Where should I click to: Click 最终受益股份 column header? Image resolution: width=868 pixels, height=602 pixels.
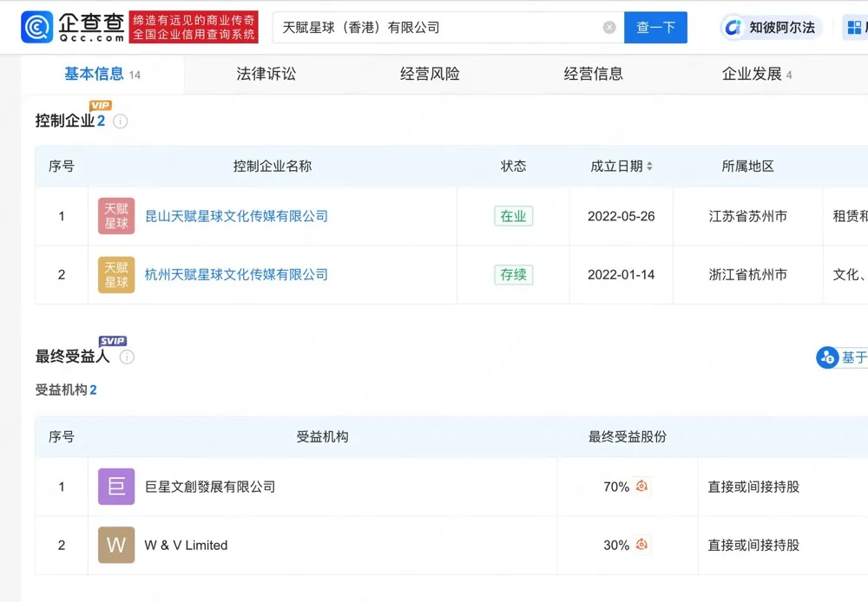click(x=628, y=436)
